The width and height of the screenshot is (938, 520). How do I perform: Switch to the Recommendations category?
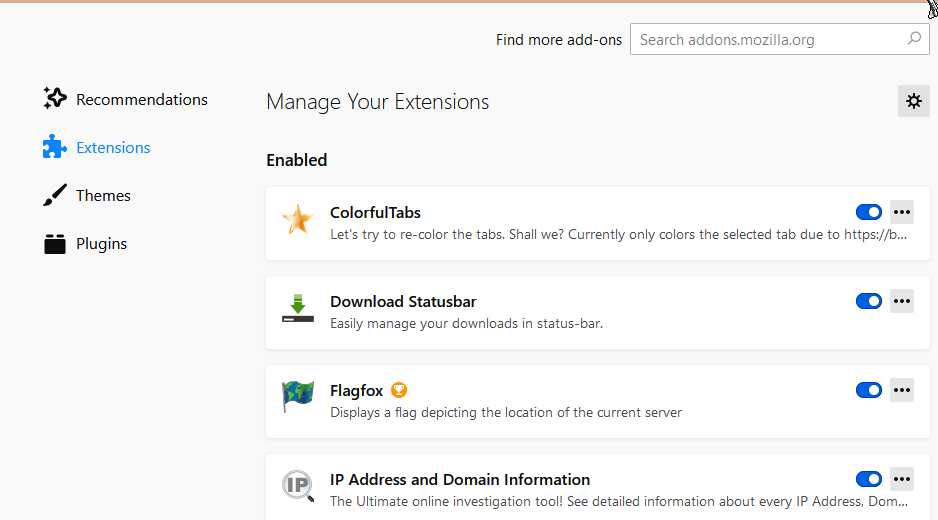tap(142, 99)
